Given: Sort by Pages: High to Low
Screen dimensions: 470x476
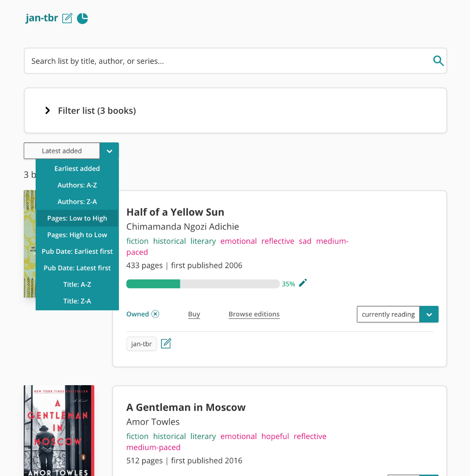Looking at the screenshot, I should [x=77, y=235].
